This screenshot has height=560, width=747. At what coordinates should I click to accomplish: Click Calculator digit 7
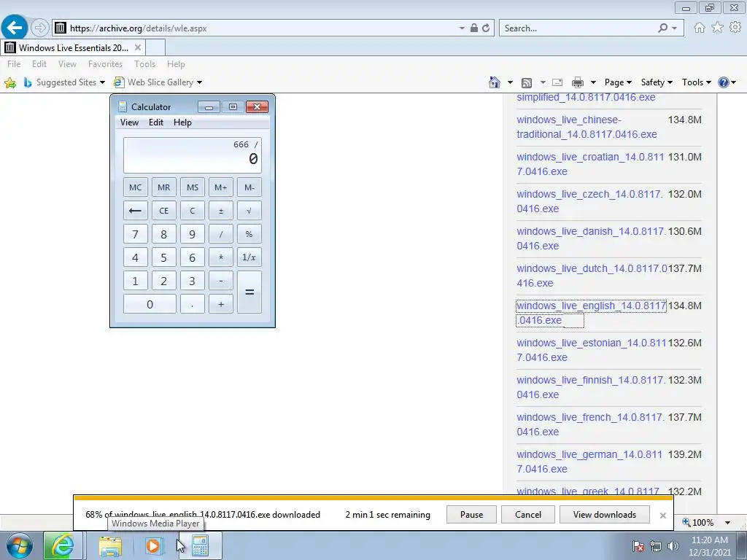coord(135,234)
